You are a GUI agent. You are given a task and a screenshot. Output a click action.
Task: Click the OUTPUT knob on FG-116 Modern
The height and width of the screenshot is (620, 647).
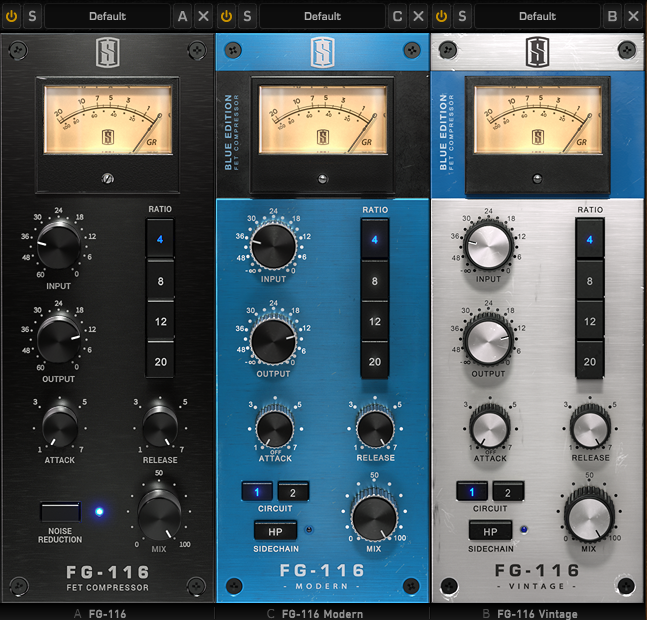(x=273, y=341)
